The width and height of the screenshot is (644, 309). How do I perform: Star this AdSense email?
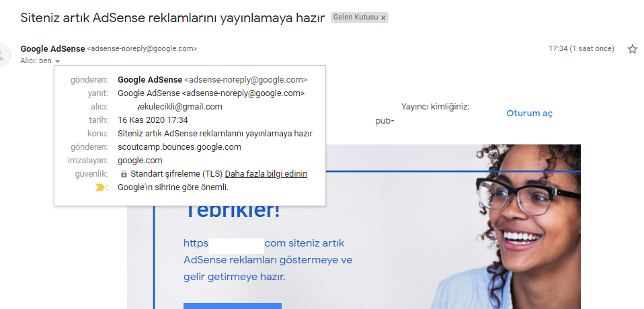click(x=632, y=49)
